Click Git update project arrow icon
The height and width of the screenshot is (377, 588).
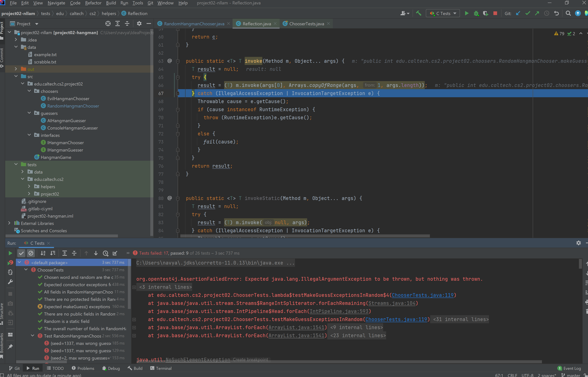click(x=518, y=13)
